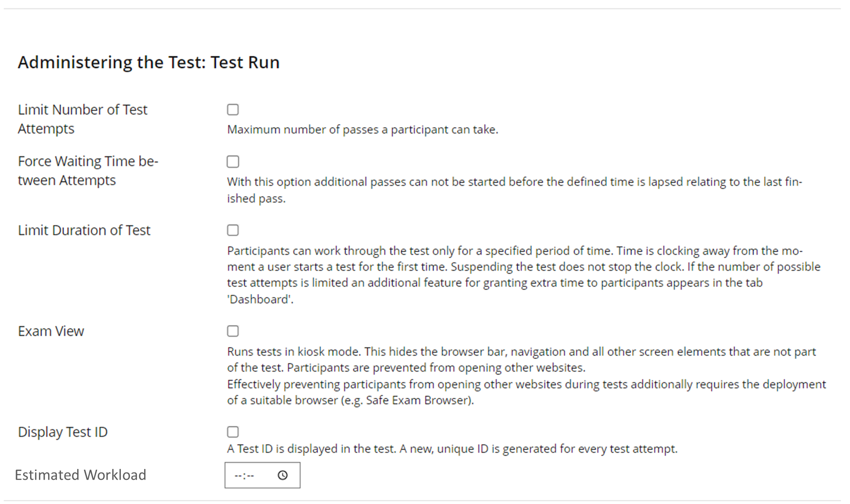Tick the Force Waiting Time between Attempts checkbox
Viewport: 850px width, 504px height.
click(233, 162)
